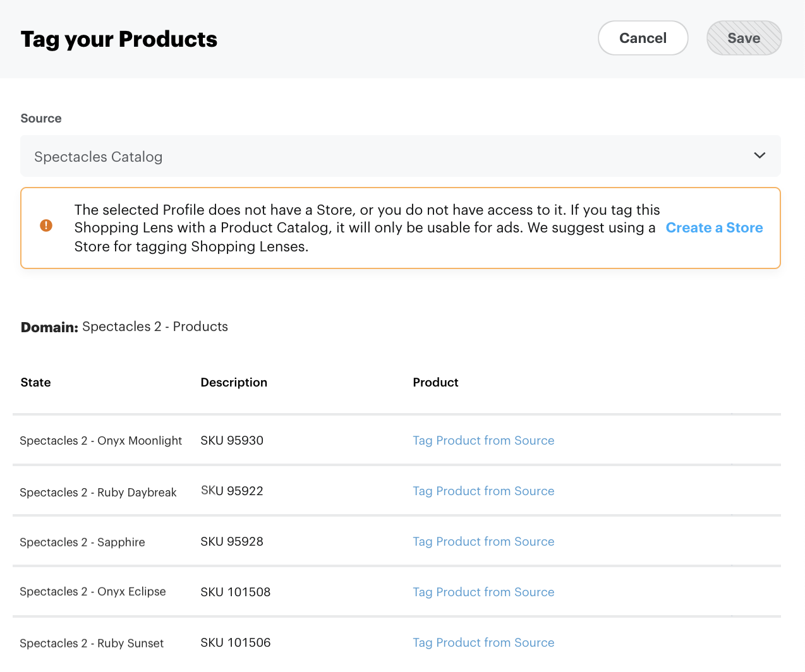Tag product for Onyx Moonlight row

click(x=483, y=440)
